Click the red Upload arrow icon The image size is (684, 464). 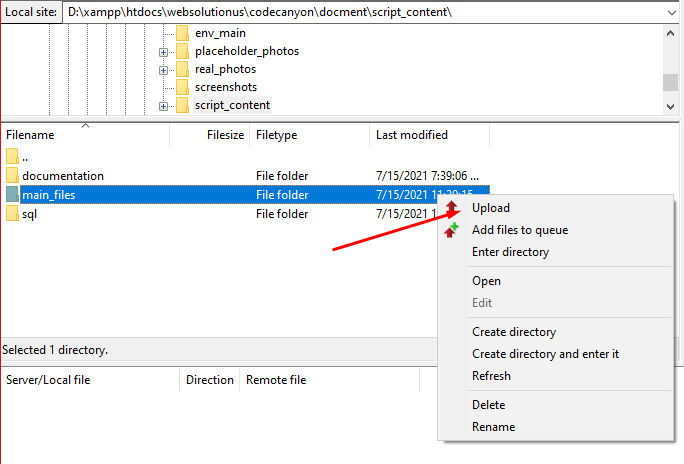(x=452, y=208)
